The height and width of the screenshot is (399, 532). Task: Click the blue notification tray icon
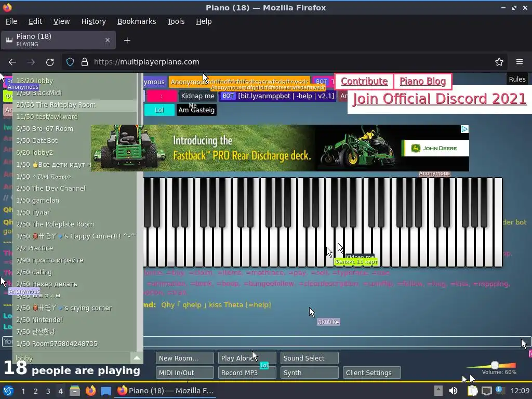pos(500,390)
